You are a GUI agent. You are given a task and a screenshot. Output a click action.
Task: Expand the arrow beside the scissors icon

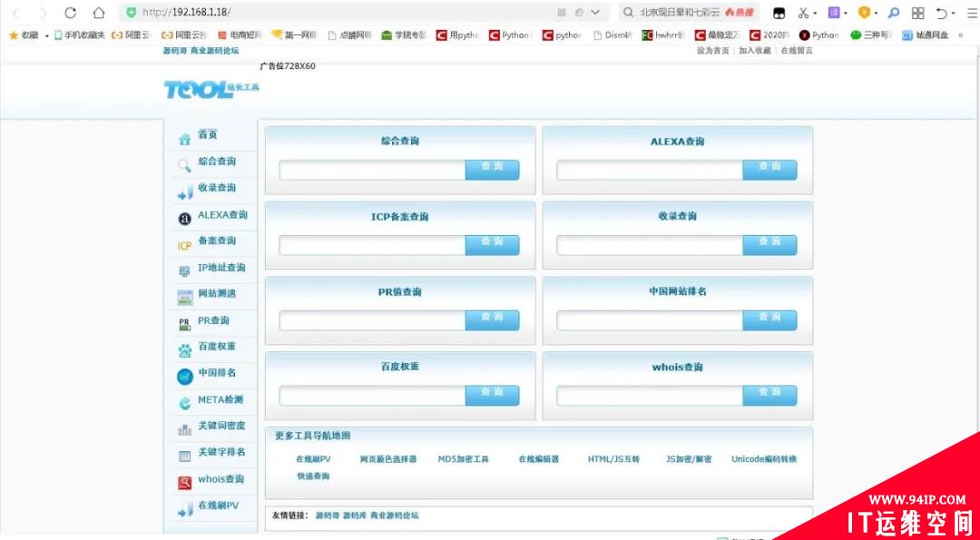coord(815,14)
